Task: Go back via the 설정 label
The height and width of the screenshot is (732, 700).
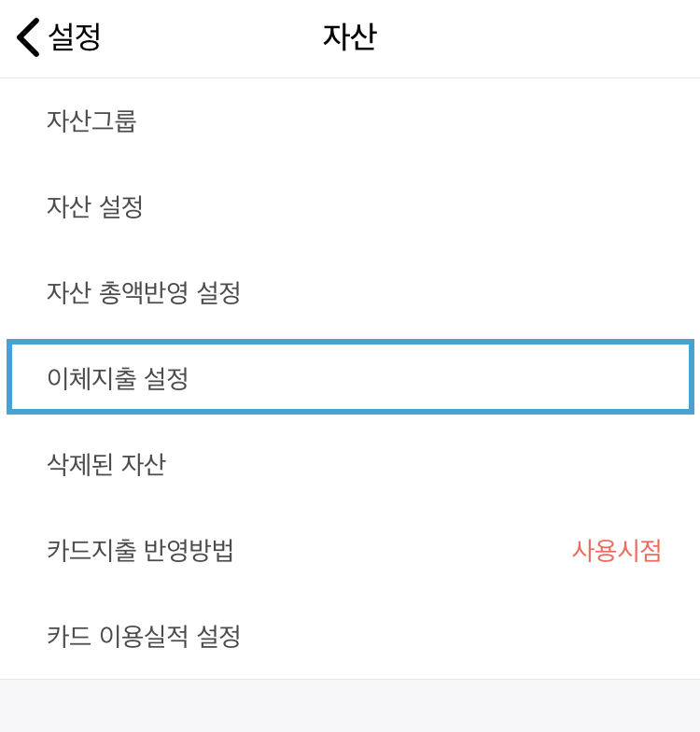Action: click(x=75, y=37)
